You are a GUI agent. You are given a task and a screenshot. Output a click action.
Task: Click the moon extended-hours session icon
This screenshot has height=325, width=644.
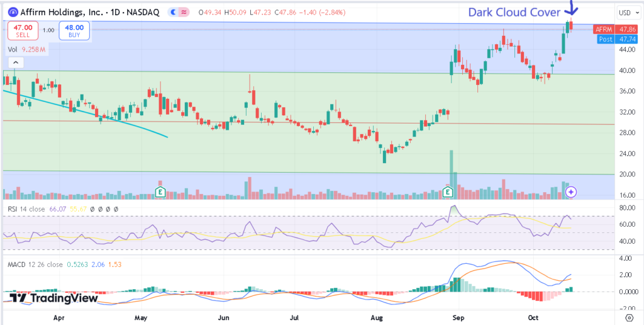pos(174,13)
